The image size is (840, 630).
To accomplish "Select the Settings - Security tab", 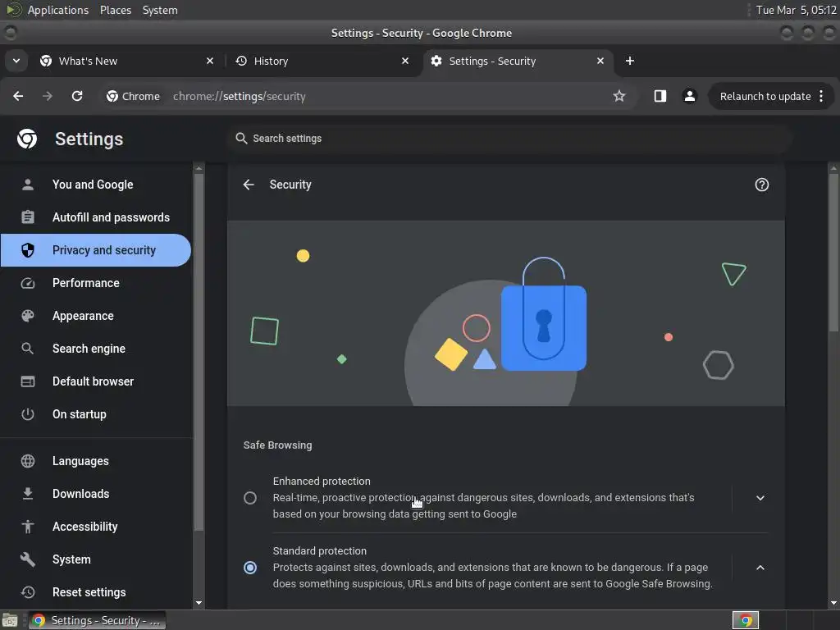I will tap(518, 61).
